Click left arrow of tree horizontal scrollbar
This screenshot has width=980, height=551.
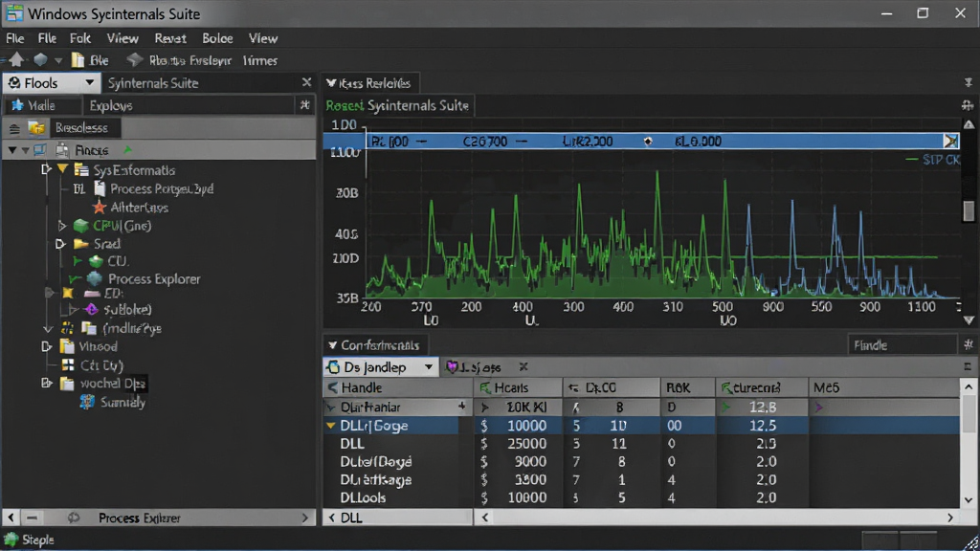click(11, 518)
